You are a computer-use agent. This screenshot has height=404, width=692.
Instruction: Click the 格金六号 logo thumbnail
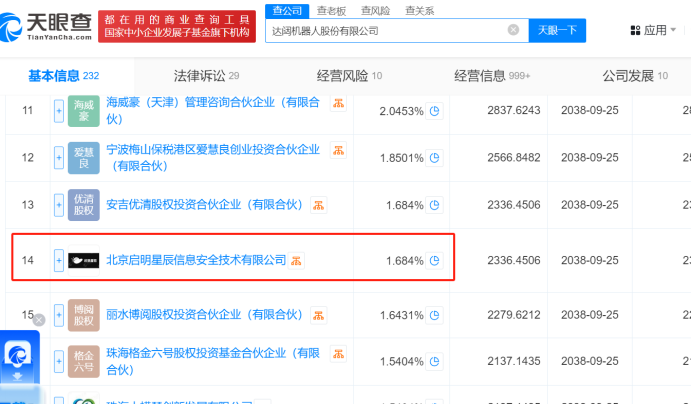(83, 362)
